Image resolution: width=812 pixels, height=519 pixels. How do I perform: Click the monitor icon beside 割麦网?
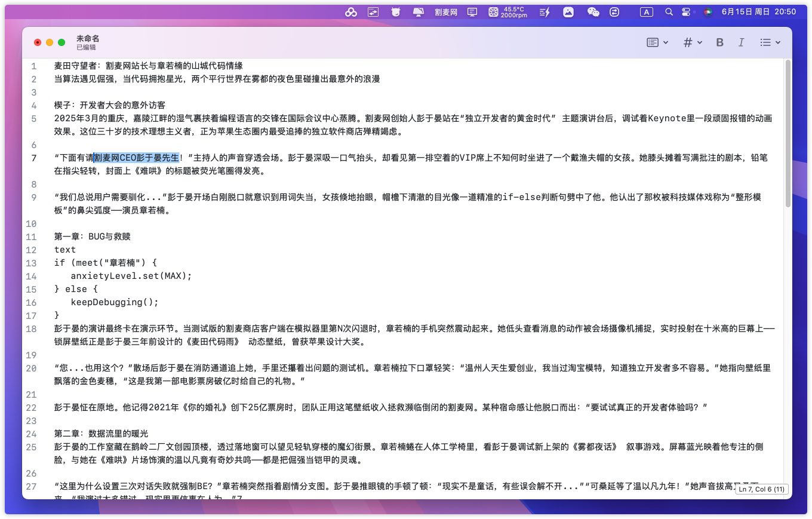(x=472, y=11)
